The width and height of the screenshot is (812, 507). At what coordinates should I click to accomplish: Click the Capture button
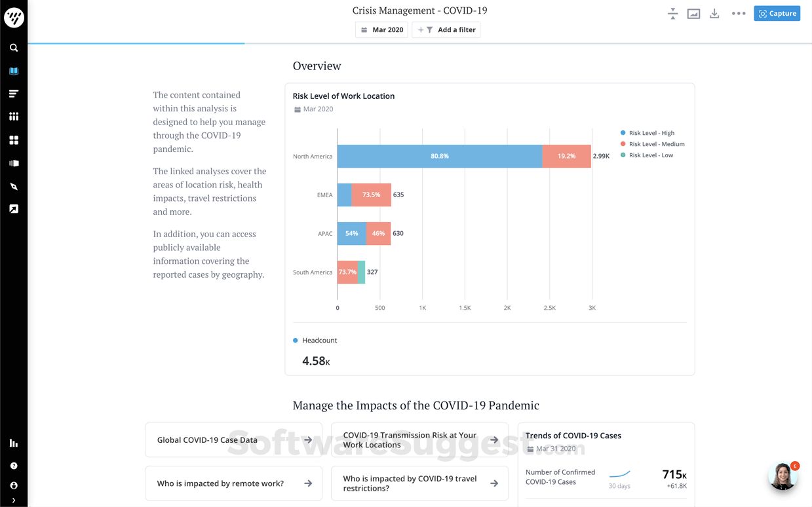[777, 13]
